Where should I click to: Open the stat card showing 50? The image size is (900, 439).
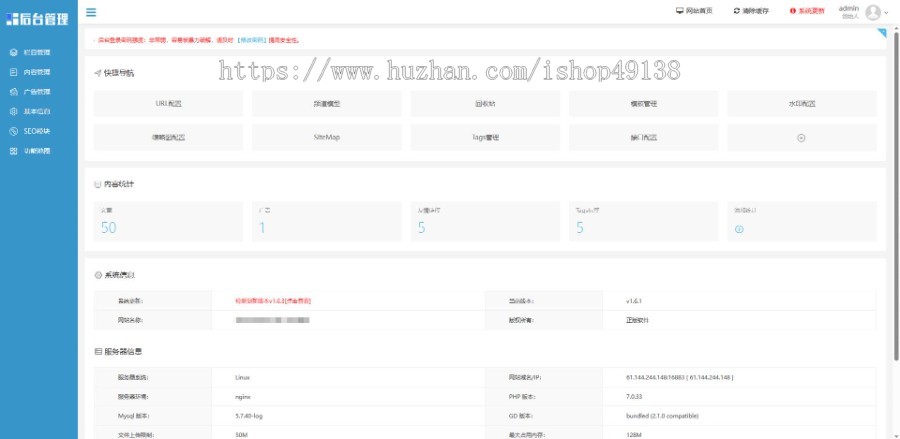tap(168, 221)
